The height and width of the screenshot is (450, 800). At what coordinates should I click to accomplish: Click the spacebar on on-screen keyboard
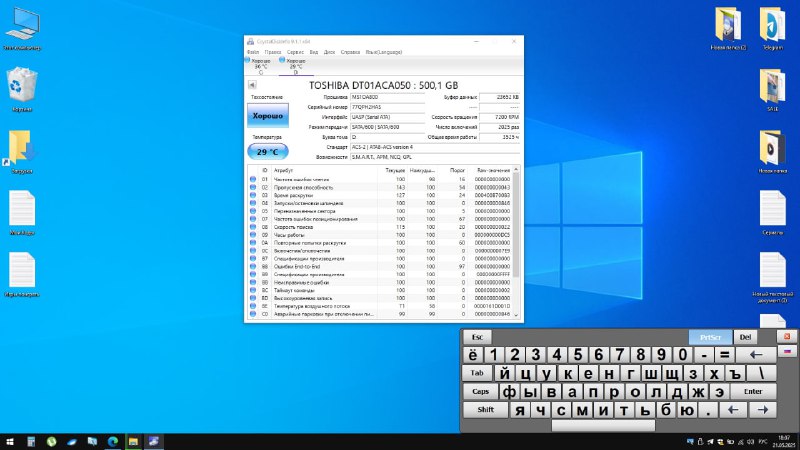click(x=603, y=426)
